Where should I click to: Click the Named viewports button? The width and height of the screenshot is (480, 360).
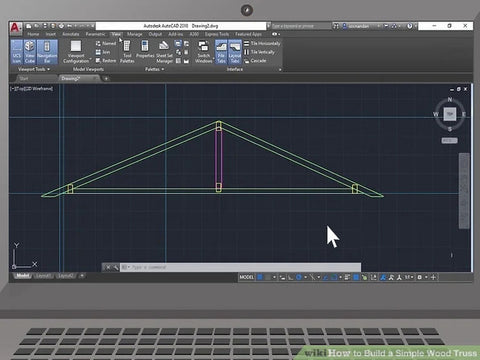pyautogui.click(x=106, y=43)
